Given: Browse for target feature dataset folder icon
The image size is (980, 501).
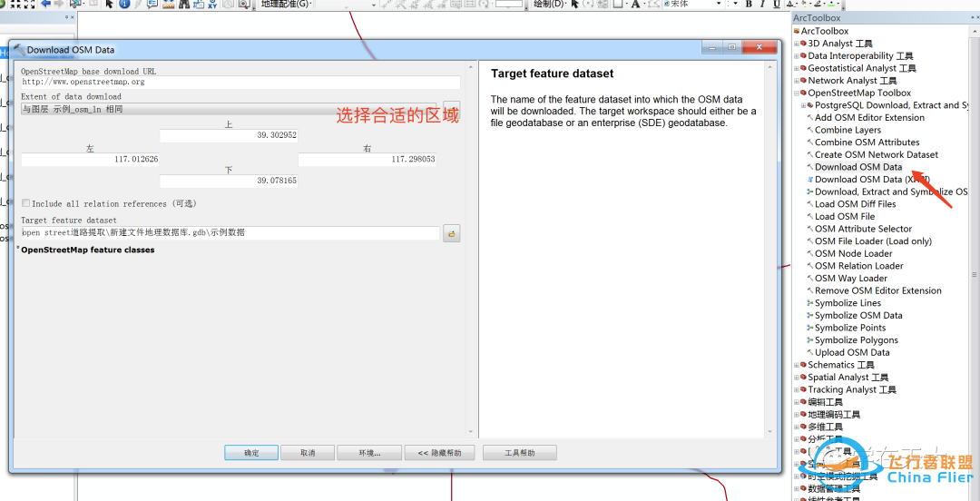Looking at the screenshot, I should (451, 233).
